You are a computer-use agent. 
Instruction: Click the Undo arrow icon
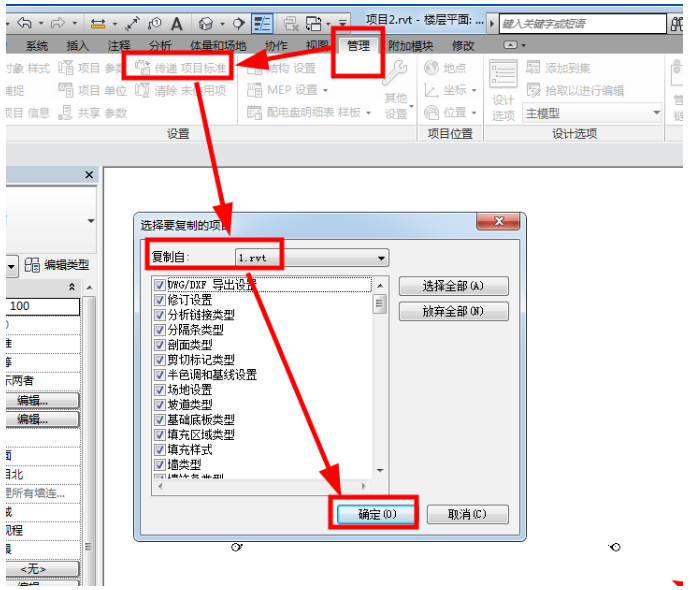click(x=25, y=23)
